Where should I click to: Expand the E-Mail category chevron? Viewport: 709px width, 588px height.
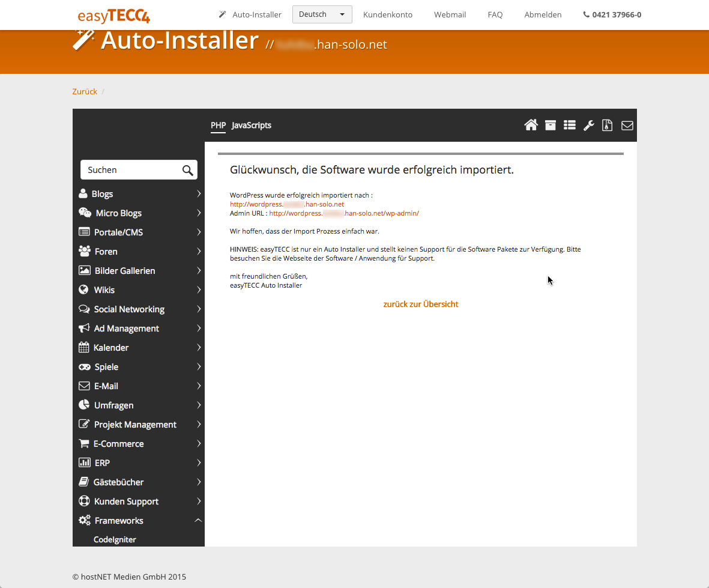coord(199,386)
